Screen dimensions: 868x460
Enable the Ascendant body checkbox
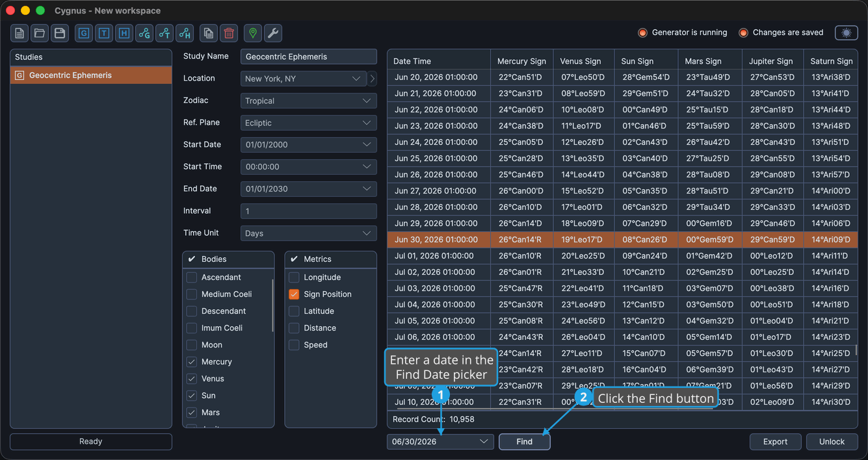coord(192,277)
